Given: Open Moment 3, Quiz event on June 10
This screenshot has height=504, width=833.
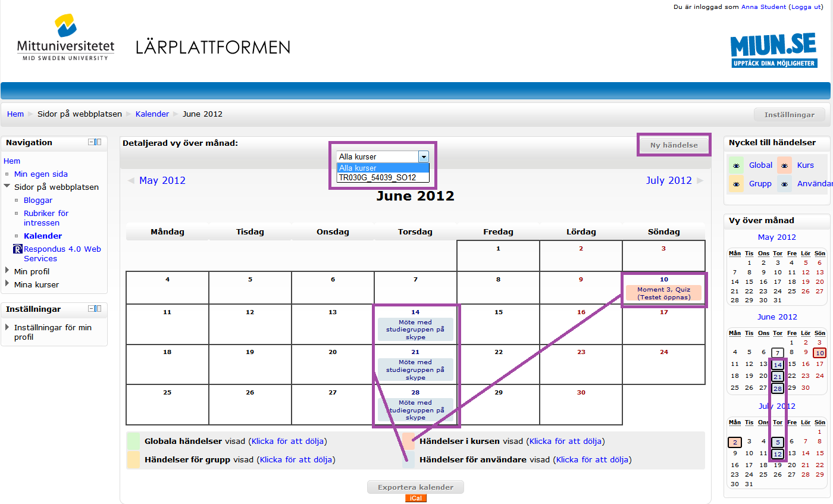Looking at the screenshot, I should (x=663, y=293).
